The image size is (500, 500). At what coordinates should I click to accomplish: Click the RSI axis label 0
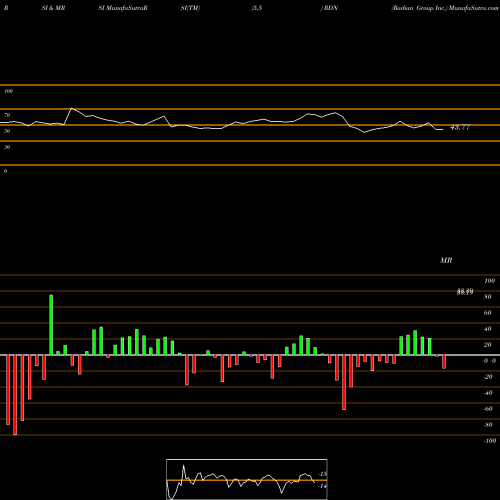click(5, 171)
